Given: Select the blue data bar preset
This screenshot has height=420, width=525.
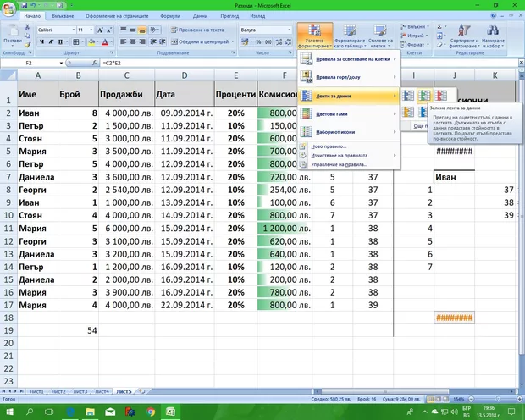Looking at the screenshot, I should pyautogui.click(x=410, y=97).
